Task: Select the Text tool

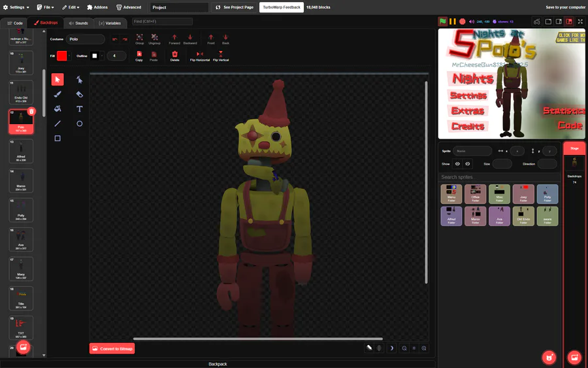Action: tap(80, 109)
